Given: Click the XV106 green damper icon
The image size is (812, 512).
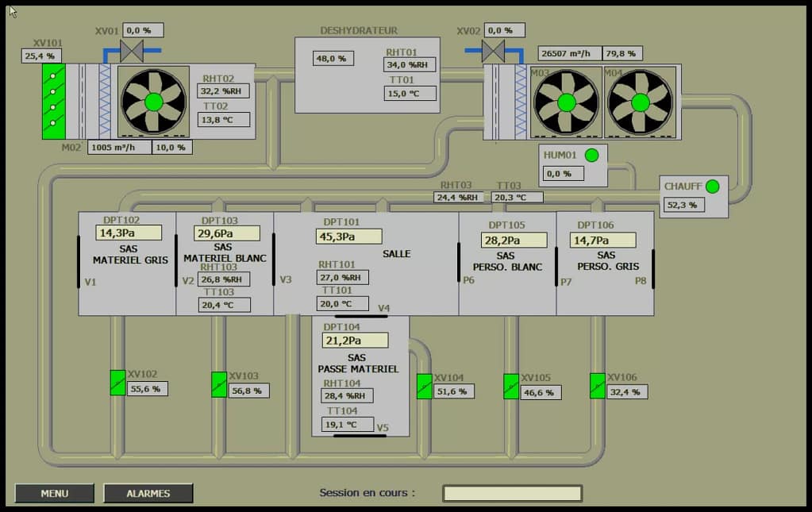Looking at the screenshot, I should point(598,386).
